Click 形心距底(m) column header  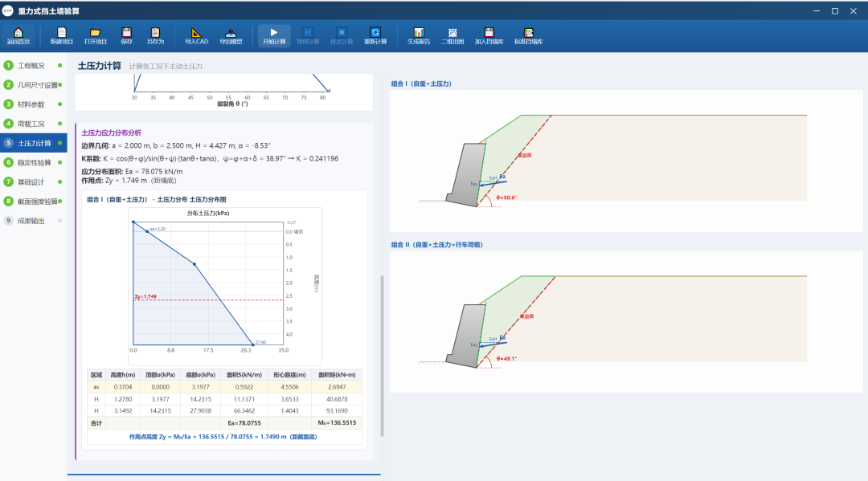[x=289, y=375]
